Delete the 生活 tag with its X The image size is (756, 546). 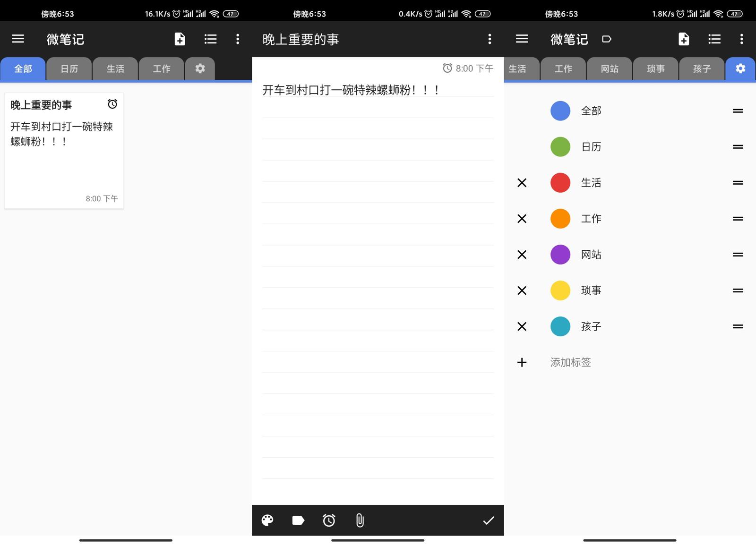tap(522, 183)
